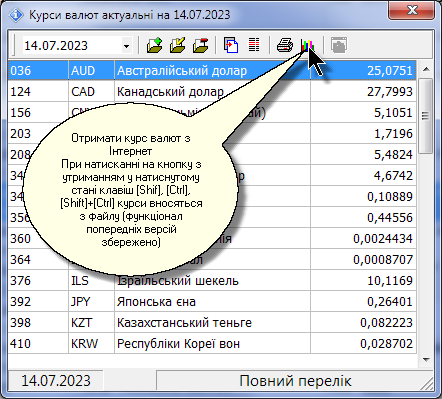Select code cell 398
Screen dimensions: 442x399
click(x=38, y=322)
